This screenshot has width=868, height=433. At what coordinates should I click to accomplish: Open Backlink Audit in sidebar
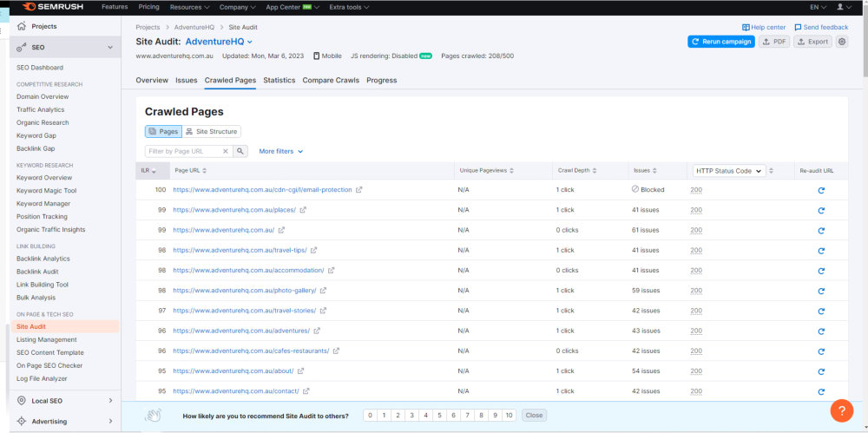(x=37, y=272)
